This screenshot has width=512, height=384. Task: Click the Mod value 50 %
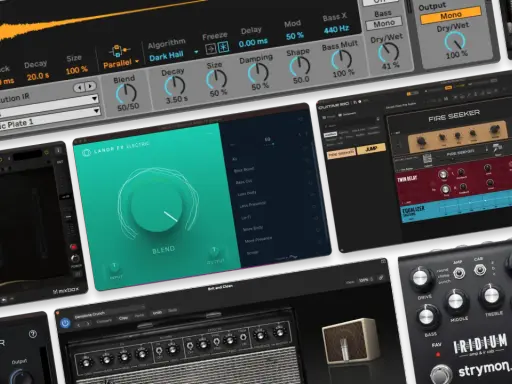pyautogui.click(x=295, y=35)
